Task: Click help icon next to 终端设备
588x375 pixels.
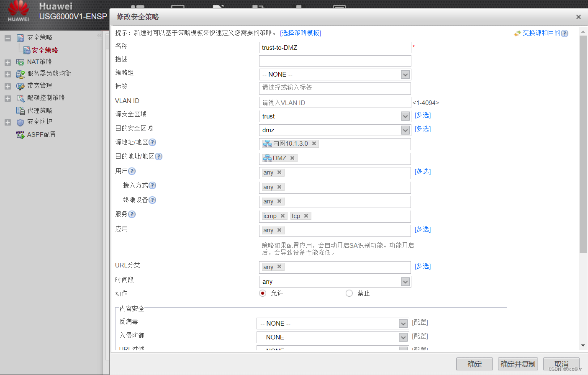Action: [152, 200]
